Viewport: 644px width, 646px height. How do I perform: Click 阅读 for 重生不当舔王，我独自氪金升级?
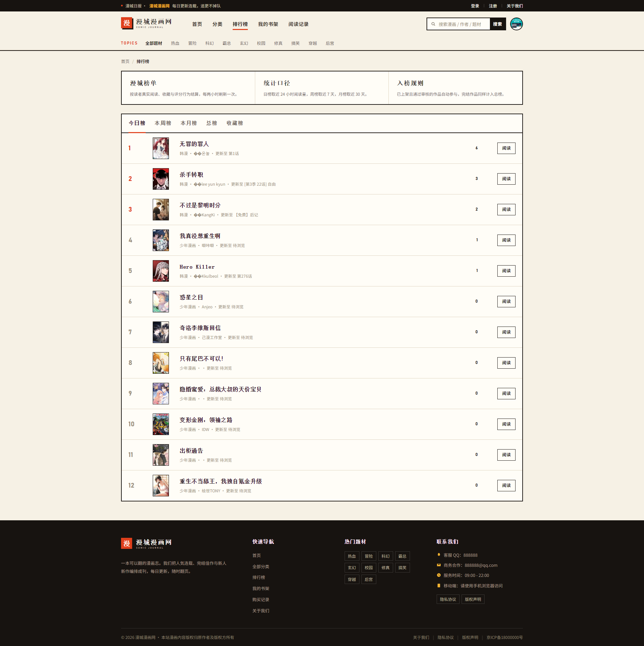pos(506,486)
